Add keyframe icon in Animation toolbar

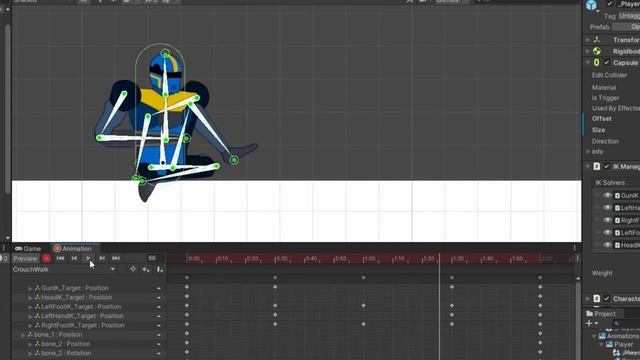[146, 269]
